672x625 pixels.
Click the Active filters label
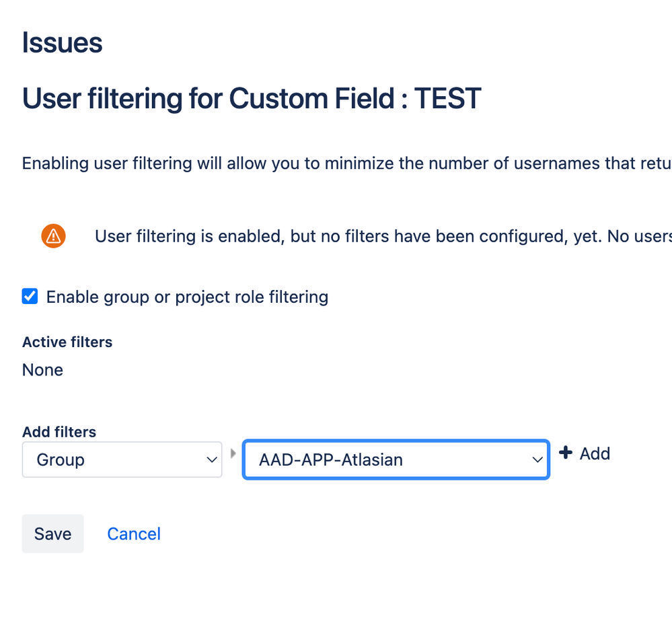point(67,342)
